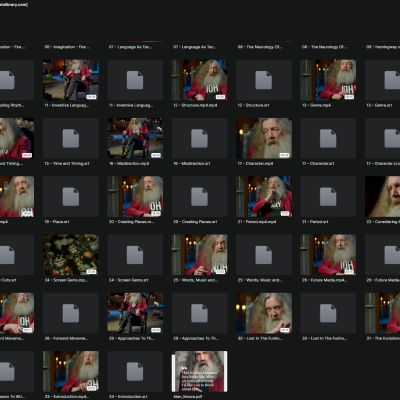Select the 16 - Misdirection.srt file icon
The image size is (400, 400).
click(x=199, y=138)
